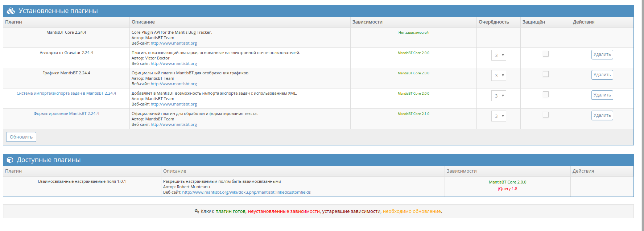Viewport: 644px width, 231px height.
Task: Tick protected checkbox for import/export plugin
Action: coord(545,94)
